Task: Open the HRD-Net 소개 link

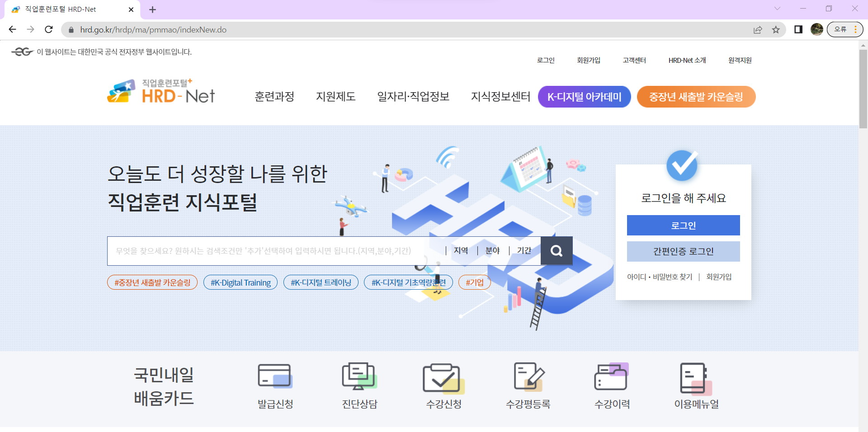Action: 687,60
